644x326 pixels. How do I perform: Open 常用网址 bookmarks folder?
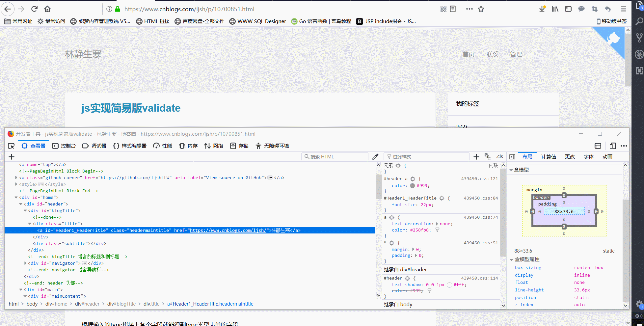[18, 21]
